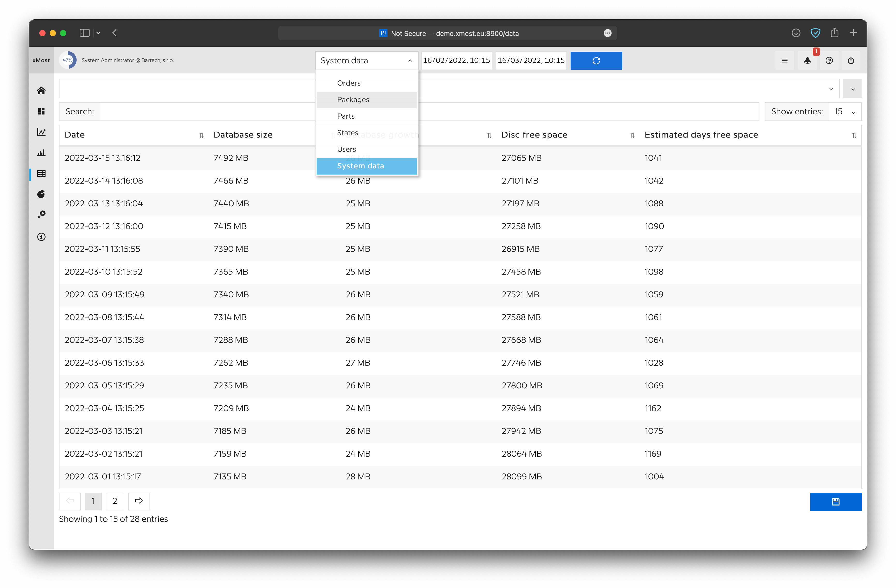Open the Show entries dropdown
896x588 pixels.
click(x=845, y=112)
